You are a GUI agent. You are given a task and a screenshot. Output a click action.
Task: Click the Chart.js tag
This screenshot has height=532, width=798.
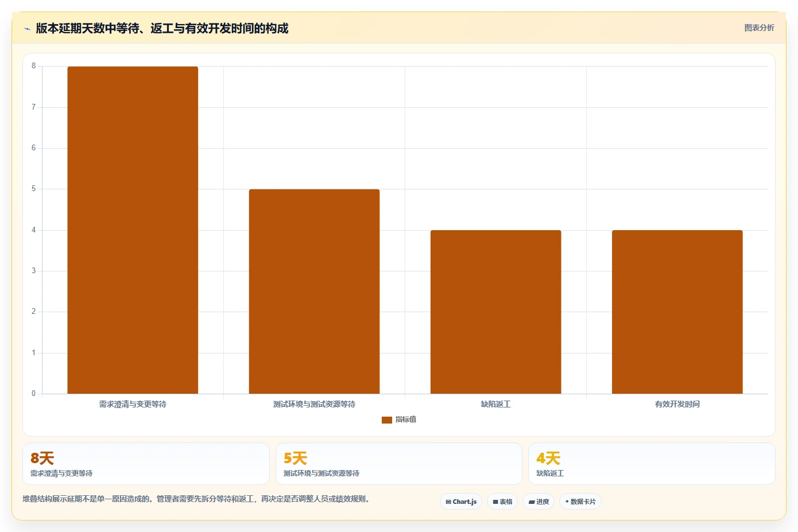pyautogui.click(x=461, y=502)
